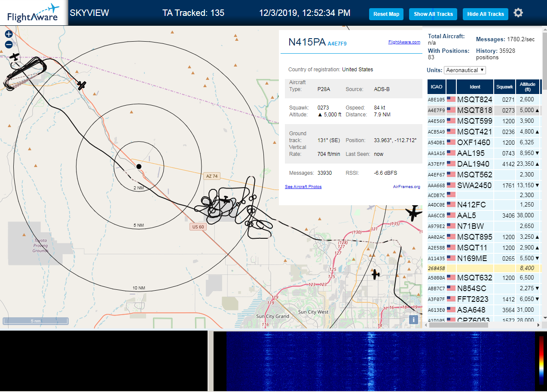Screen dimensions: 547x392
Task: Select the aircraft icon on the orange highway line
Action: [82, 85]
